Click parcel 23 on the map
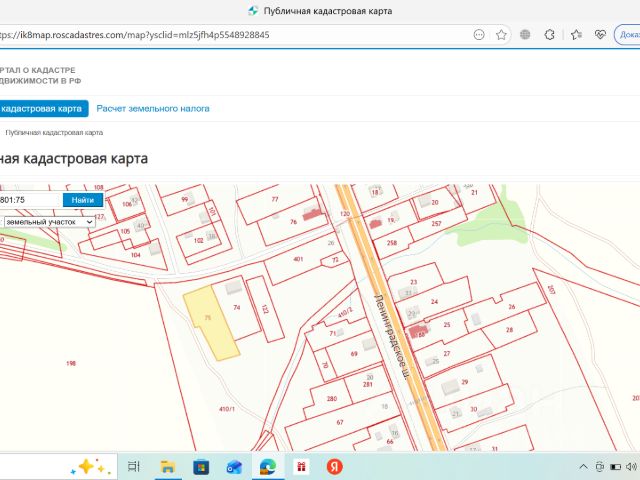Screen dimensions: 640x480 pos(413,282)
